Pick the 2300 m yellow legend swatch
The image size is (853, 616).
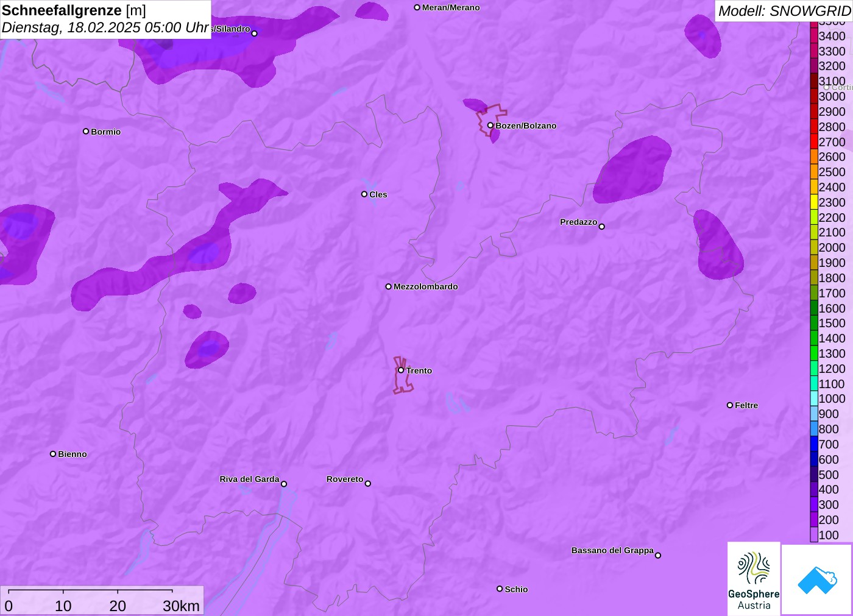(x=814, y=202)
